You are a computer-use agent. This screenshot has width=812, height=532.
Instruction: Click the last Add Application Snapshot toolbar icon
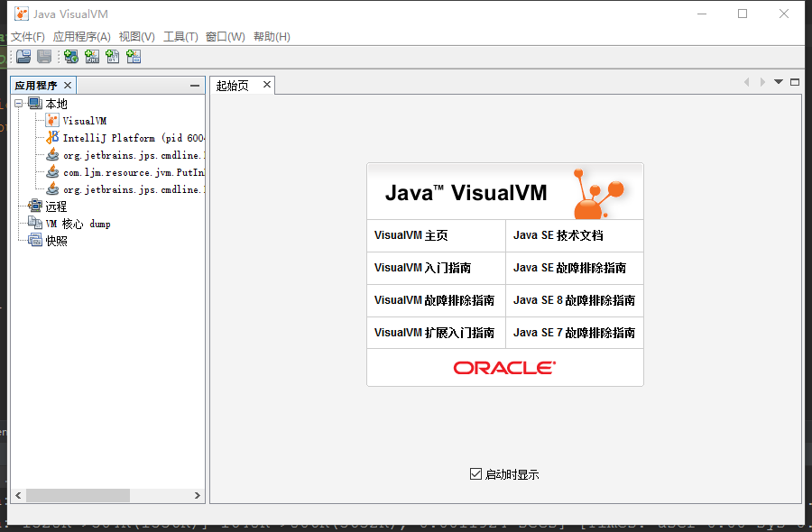(x=134, y=57)
